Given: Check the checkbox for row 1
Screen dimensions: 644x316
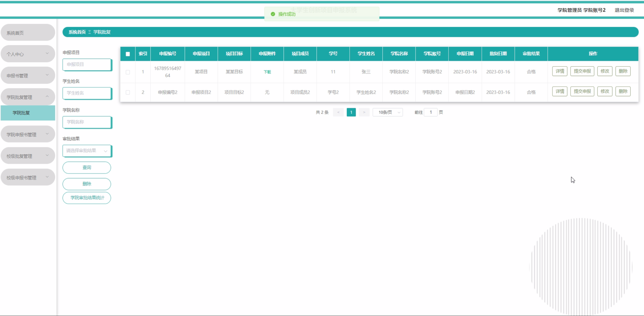Looking at the screenshot, I should [x=128, y=72].
